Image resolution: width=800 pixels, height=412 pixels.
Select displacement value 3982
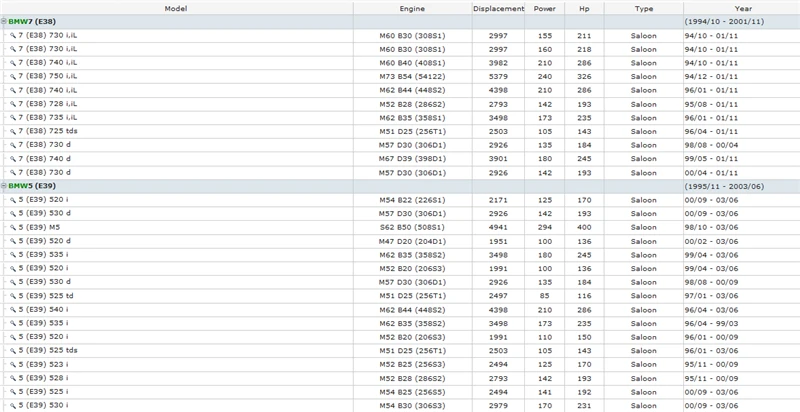click(x=498, y=63)
